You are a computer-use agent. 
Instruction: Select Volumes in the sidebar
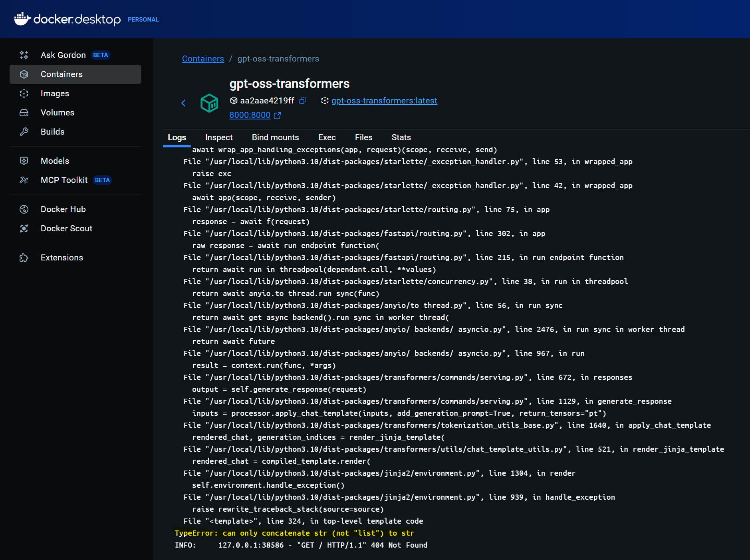point(75,113)
